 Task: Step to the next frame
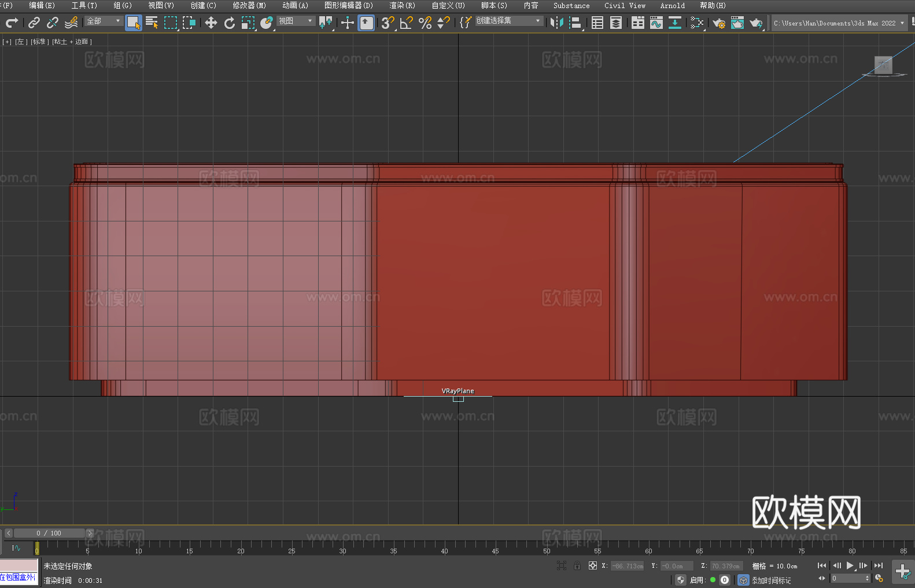[863, 565]
